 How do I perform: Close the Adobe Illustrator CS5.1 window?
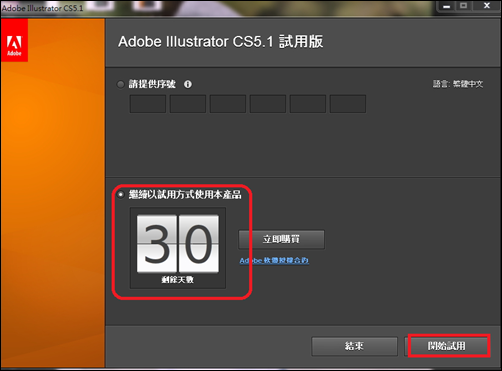click(486, 6)
